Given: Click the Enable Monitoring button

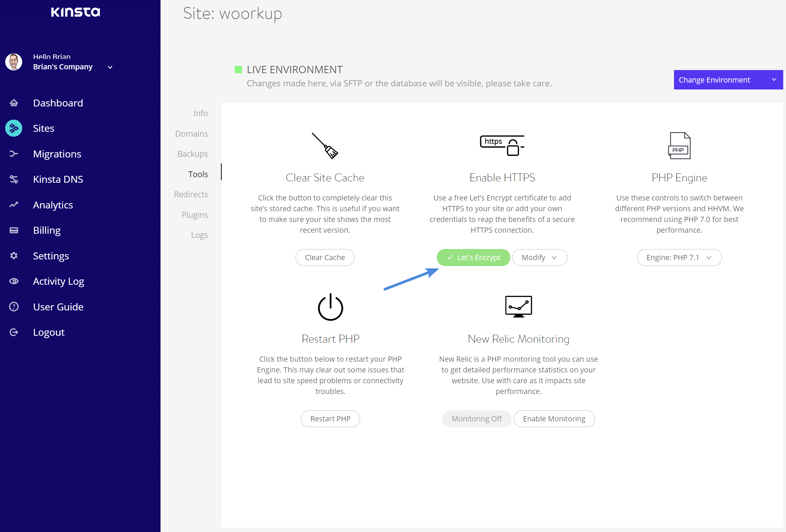Looking at the screenshot, I should (554, 419).
